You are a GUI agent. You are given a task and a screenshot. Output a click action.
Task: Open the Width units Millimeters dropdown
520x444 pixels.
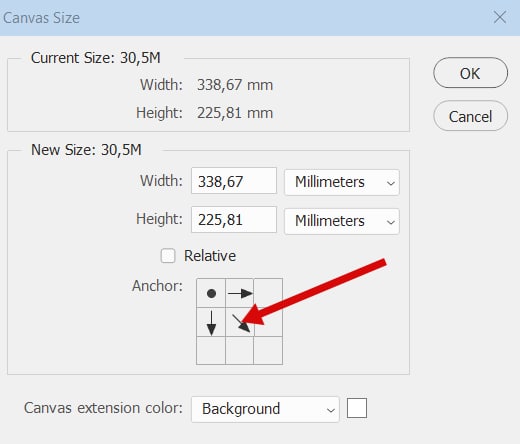(x=342, y=182)
